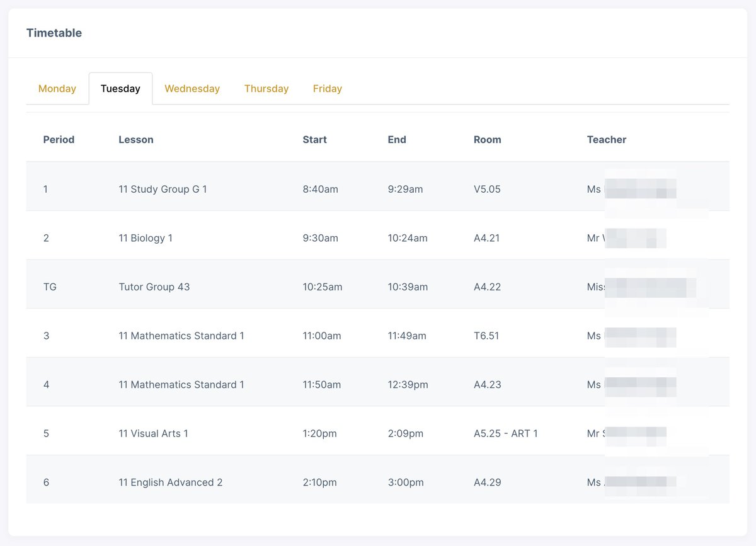Switch to the Wednesday tab
756x546 pixels.
(x=192, y=88)
